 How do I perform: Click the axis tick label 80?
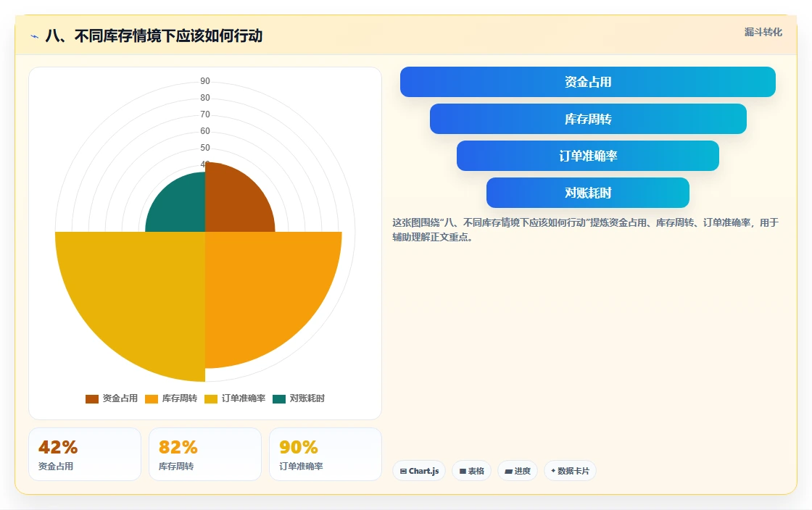[205, 98]
